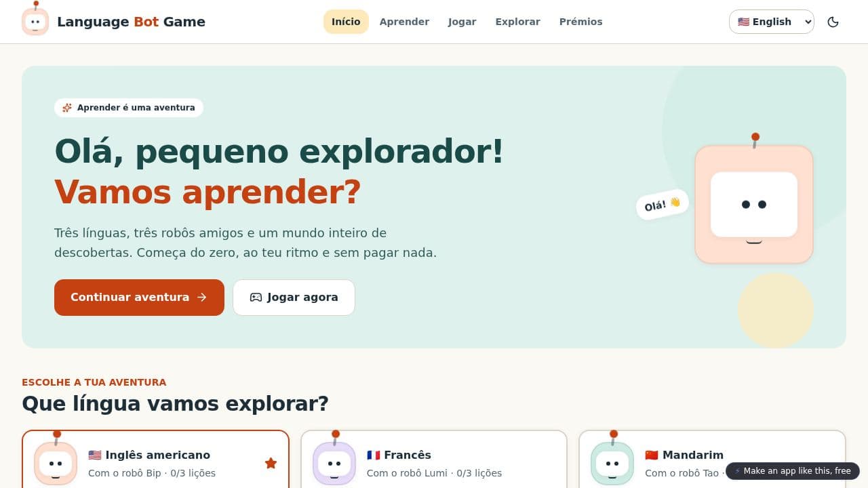Click the Continuar aventura button
Viewport: 868px width, 488px height.
click(139, 298)
